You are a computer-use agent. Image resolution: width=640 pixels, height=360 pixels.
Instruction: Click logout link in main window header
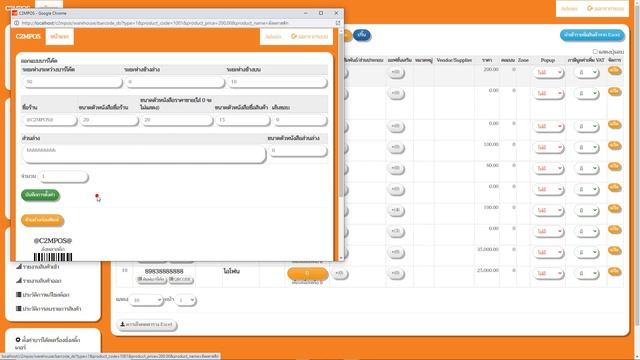606,9
